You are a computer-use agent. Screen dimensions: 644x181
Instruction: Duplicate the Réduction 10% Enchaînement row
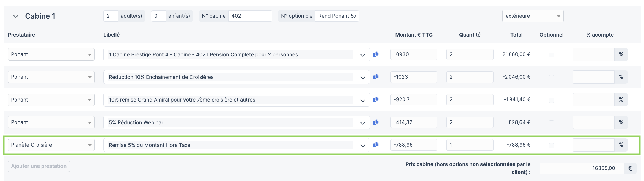(376, 77)
